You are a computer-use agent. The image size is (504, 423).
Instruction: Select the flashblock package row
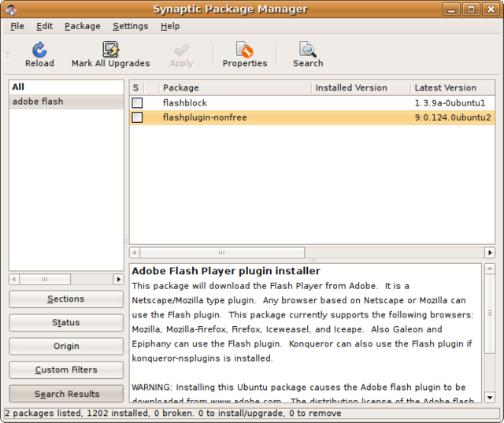(x=312, y=103)
